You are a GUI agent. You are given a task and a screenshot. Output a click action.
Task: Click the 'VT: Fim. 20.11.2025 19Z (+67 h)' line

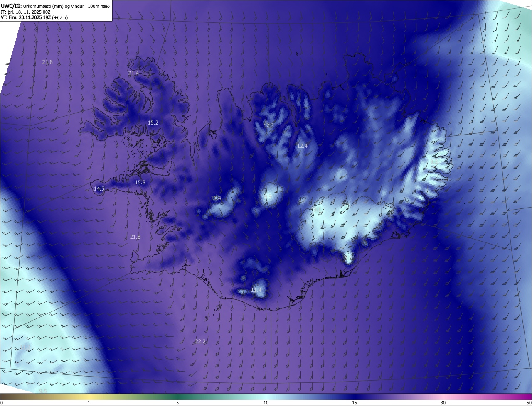[34, 17]
